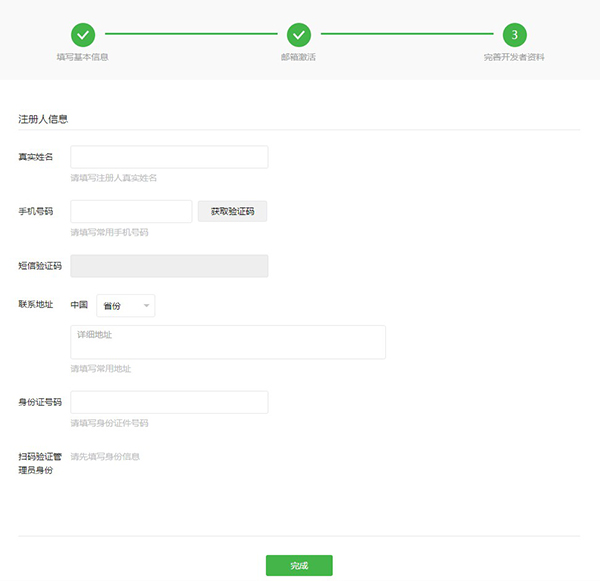Click the green checkmark for 填写基本信息 step

click(83, 35)
